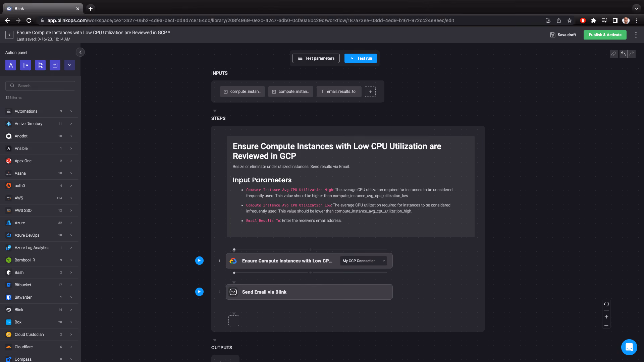Click the Cloudflare icon

9,347
